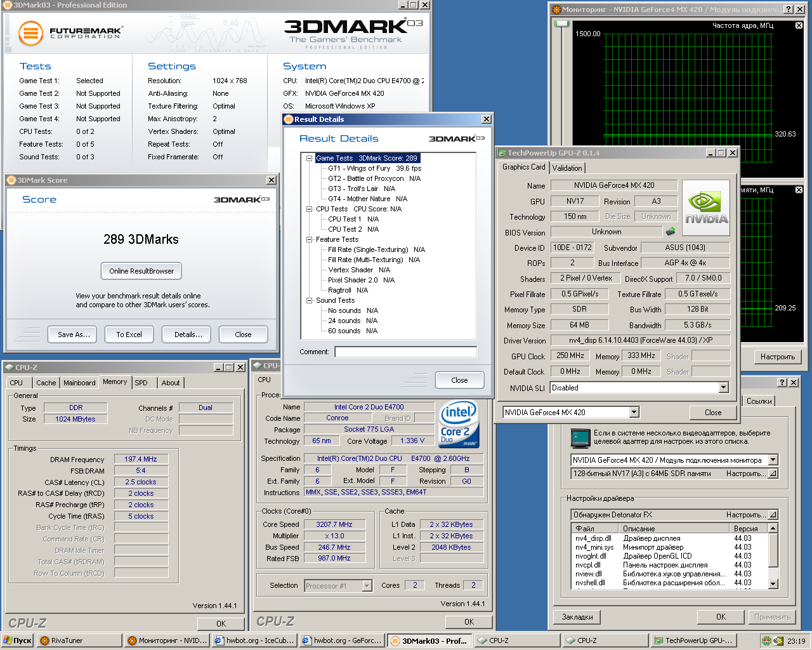
Task: Open the Ссылки tab in RivaTuner
Action: click(x=759, y=401)
